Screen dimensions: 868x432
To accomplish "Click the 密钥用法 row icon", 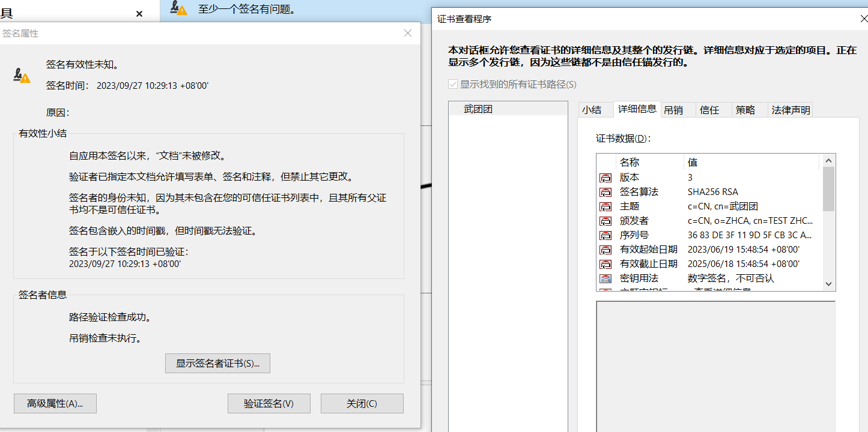I will point(606,278).
